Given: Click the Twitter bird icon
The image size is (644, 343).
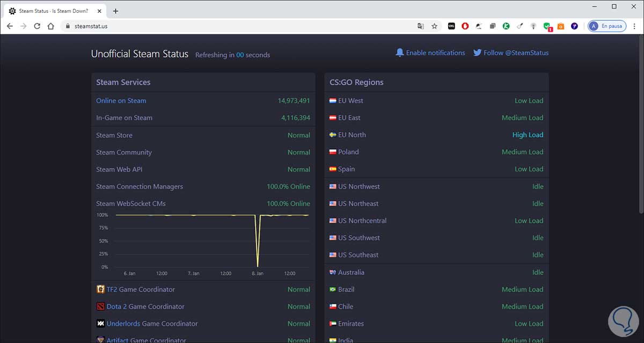Looking at the screenshot, I should [477, 53].
